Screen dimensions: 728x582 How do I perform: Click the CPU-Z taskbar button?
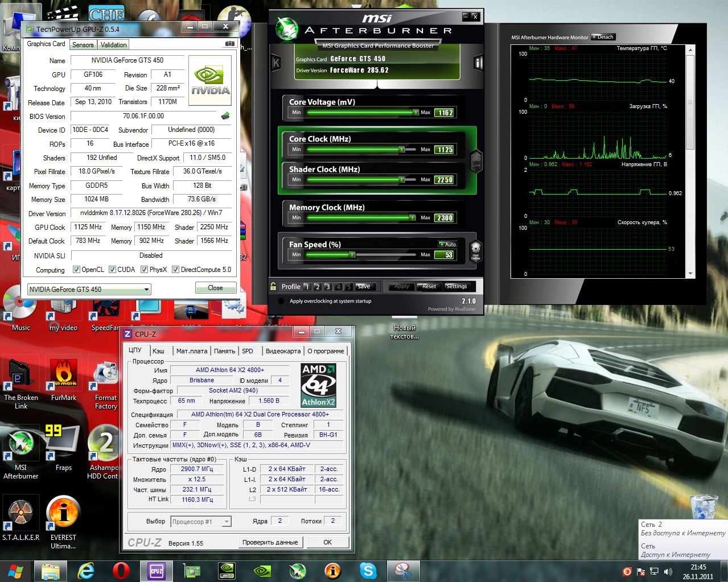(x=157, y=571)
